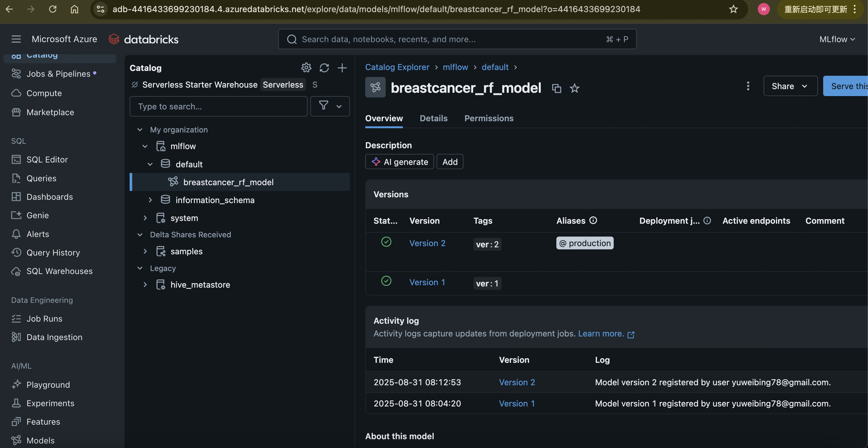Screen dimensions: 868x448
Task: Open Compute in sidebar
Action: pyautogui.click(x=44, y=93)
